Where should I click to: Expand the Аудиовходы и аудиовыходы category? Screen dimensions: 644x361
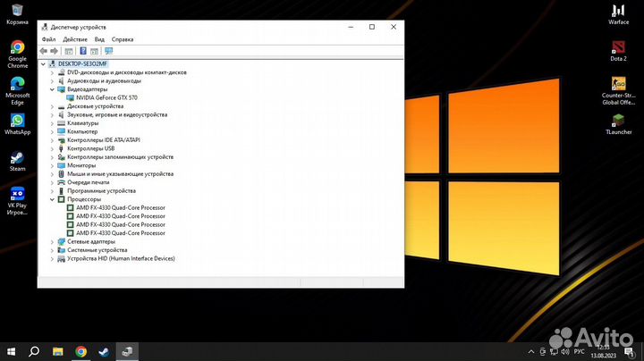[52, 80]
